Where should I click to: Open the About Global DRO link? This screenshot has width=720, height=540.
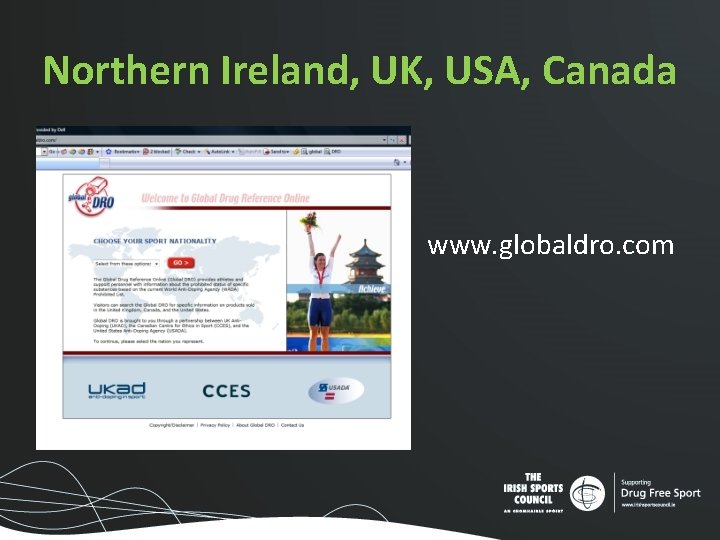tap(255, 425)
